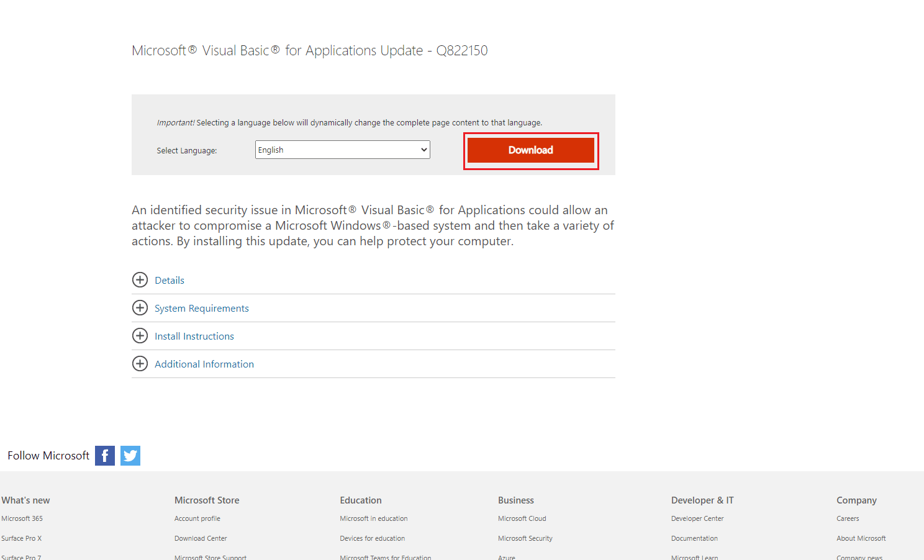Expand the Details section plus icon

140,280
